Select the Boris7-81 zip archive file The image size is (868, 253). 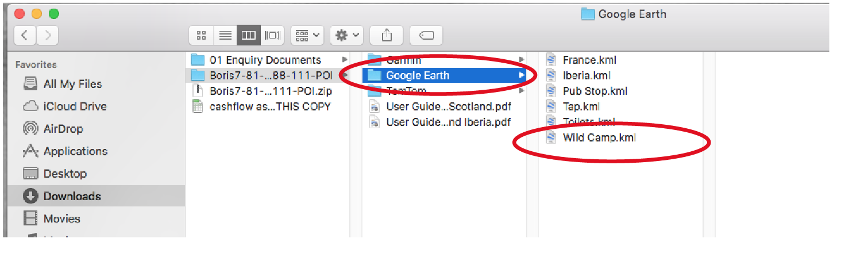click(270, 91)
